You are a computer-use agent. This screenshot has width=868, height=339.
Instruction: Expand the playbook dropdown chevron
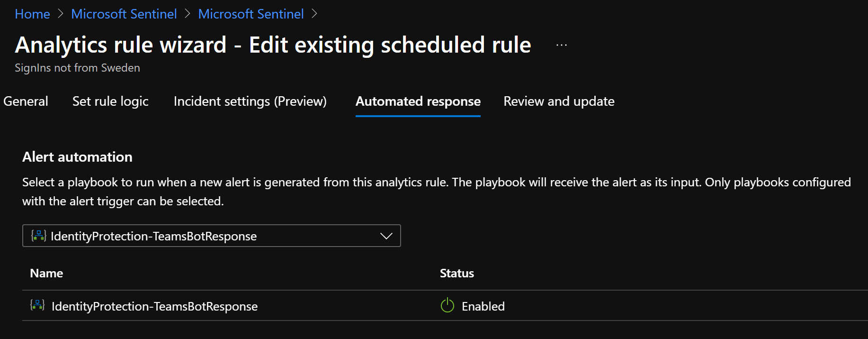click(386, 236)
